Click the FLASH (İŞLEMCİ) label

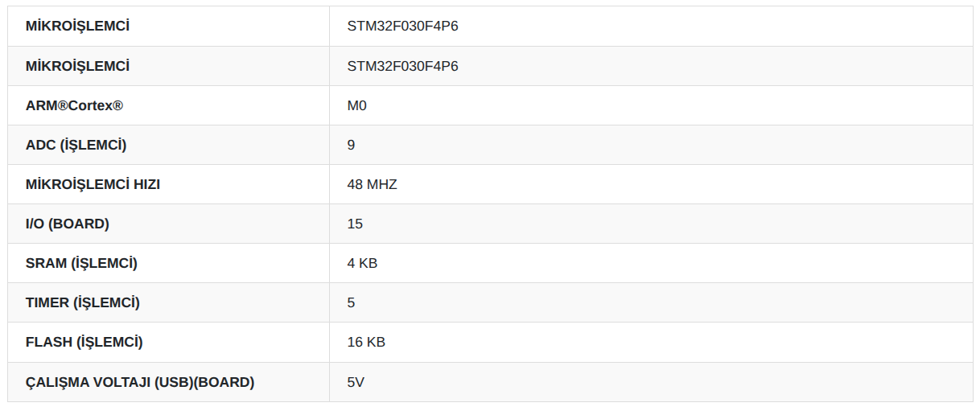click(x=84, y=342)
